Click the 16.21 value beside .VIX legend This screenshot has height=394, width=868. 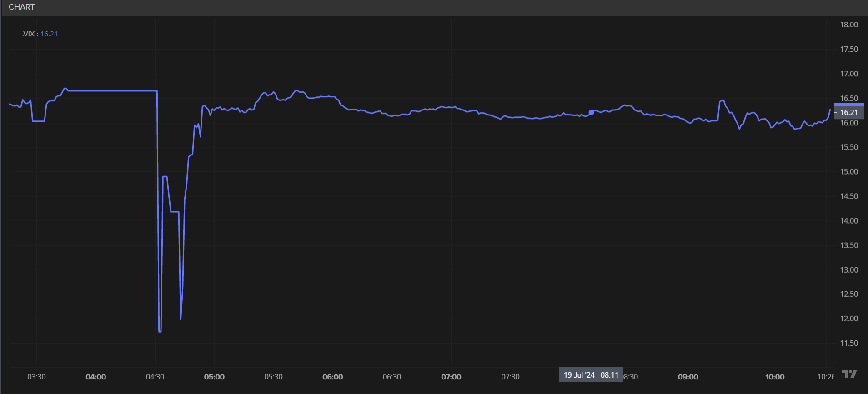point(49,34)
